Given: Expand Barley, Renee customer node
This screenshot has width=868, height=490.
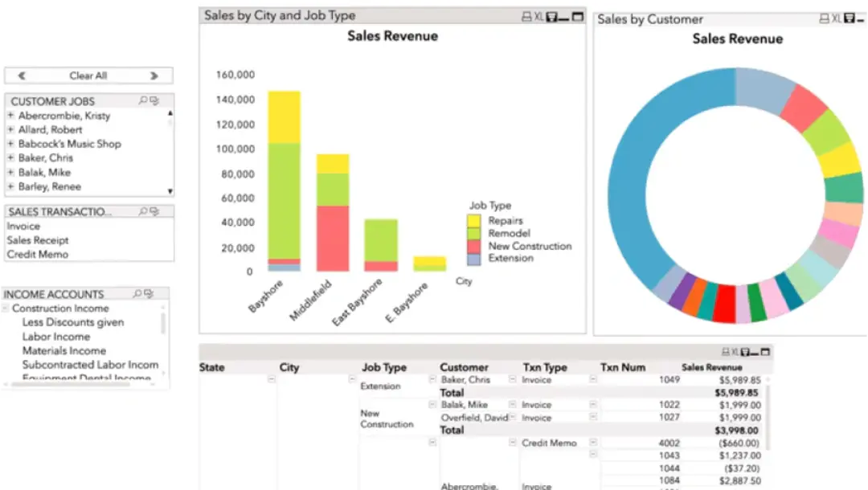Looking at the screenshot, I should click(x=10, y=186).
